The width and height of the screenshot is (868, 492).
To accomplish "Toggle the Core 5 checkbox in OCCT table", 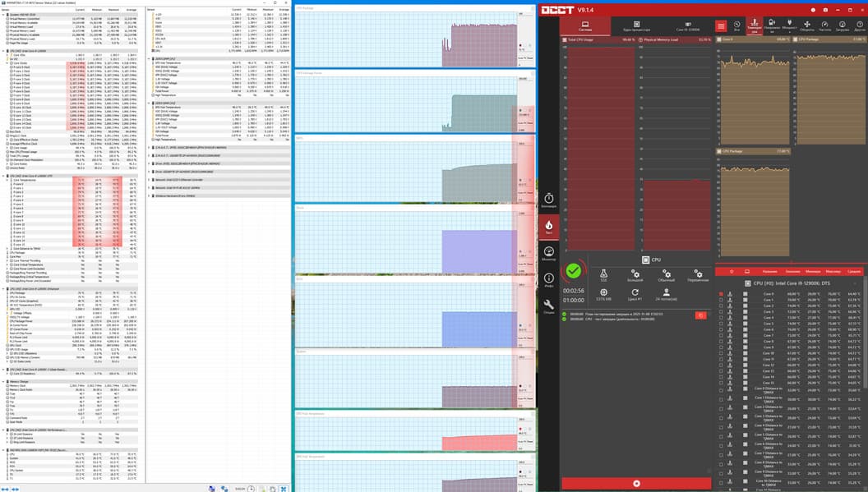I will 721,324.
